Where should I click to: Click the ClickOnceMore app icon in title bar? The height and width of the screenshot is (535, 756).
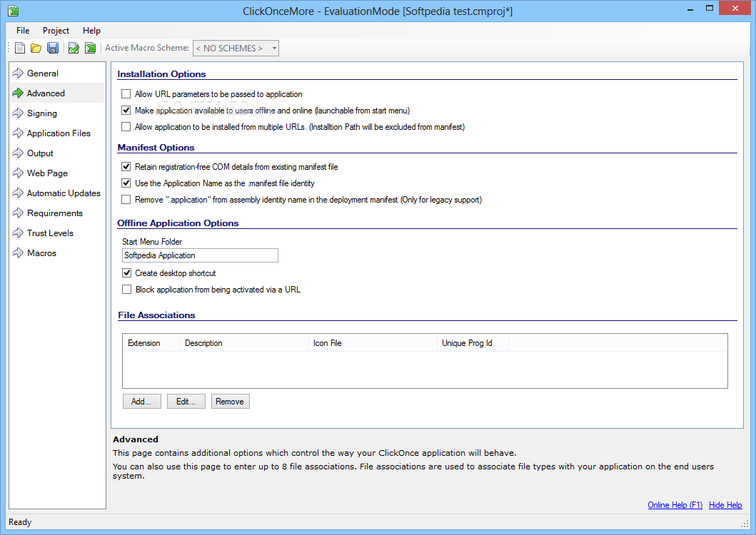coord(14,11)
